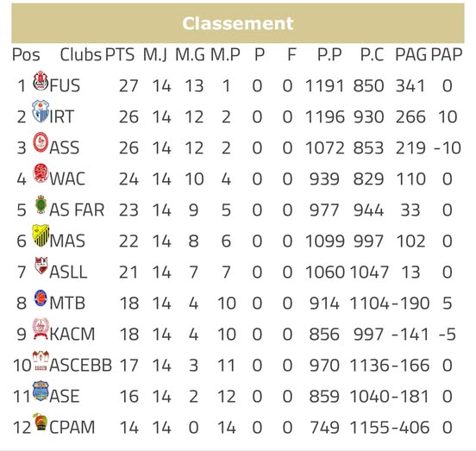The image size is (476, 451).
Task: Click the ASE blue shield icon
Action: point(41,391)
